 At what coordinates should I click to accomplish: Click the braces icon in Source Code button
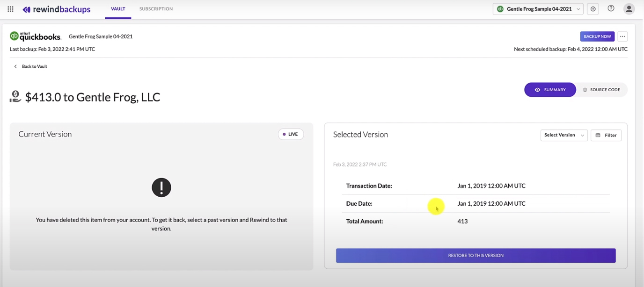click(x=585, y=90)
